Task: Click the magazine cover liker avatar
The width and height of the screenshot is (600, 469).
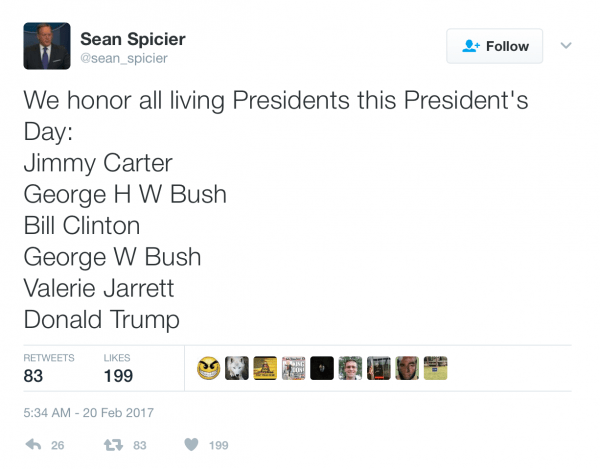Action: pyautogui.click(x=293, y=368)
